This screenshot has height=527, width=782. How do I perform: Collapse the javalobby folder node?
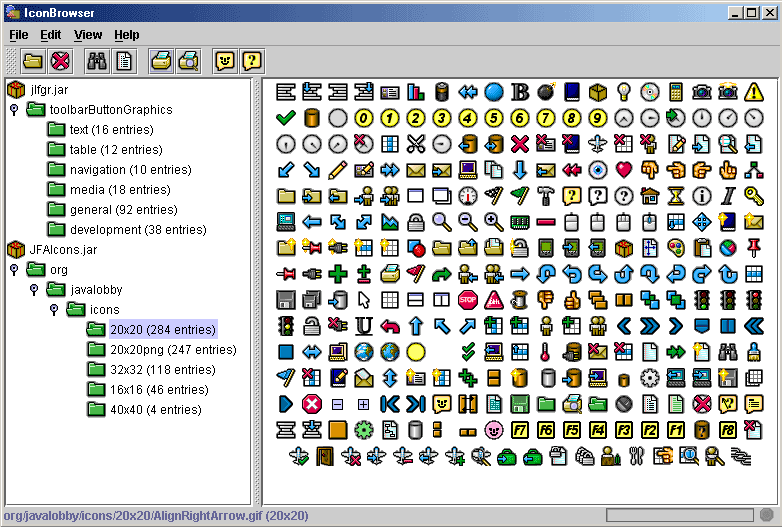coord(34,290)
